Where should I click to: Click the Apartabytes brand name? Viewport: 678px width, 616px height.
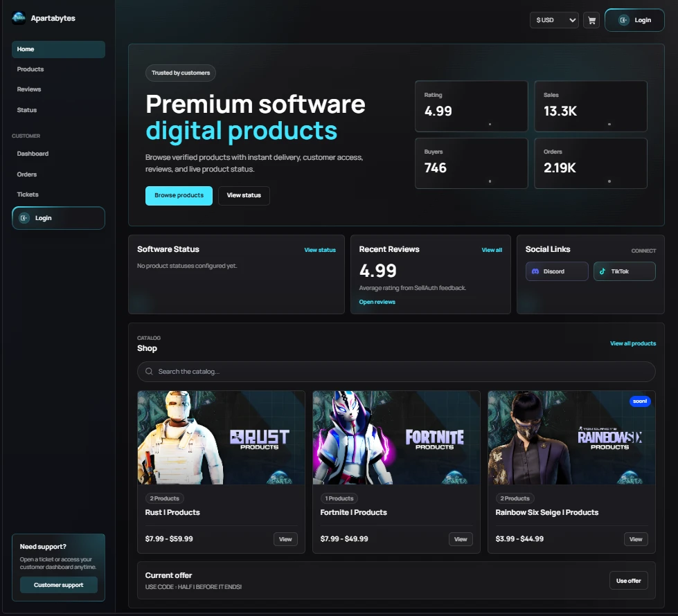(53, 18)
